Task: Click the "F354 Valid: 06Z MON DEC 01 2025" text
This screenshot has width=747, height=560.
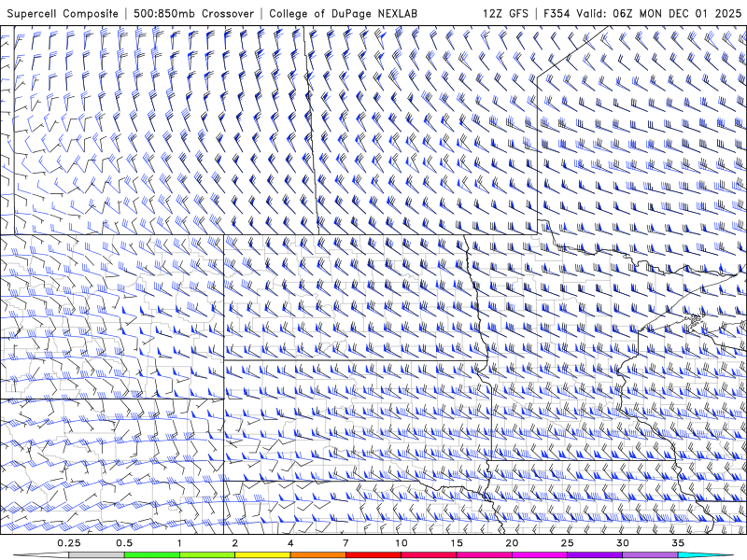Action: tap(642, 13)
